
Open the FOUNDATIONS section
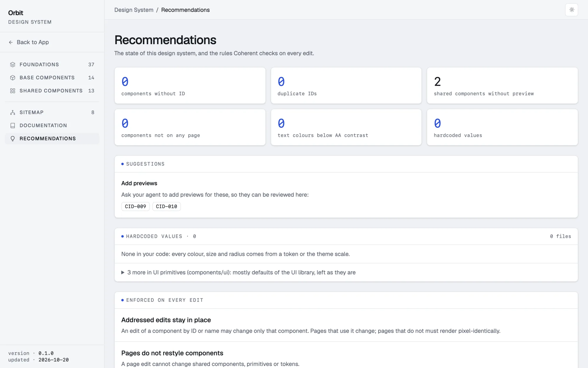click(52, 64)
